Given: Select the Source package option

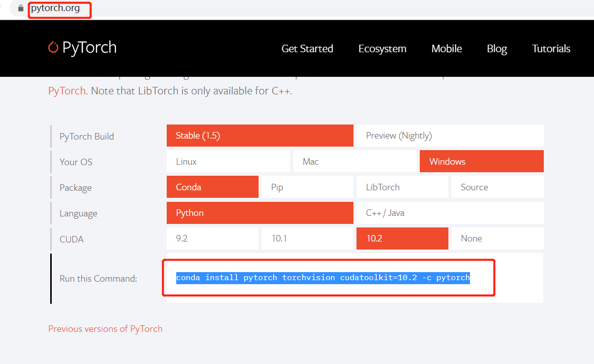Looking at the screenshot, I should coord(498,187).
